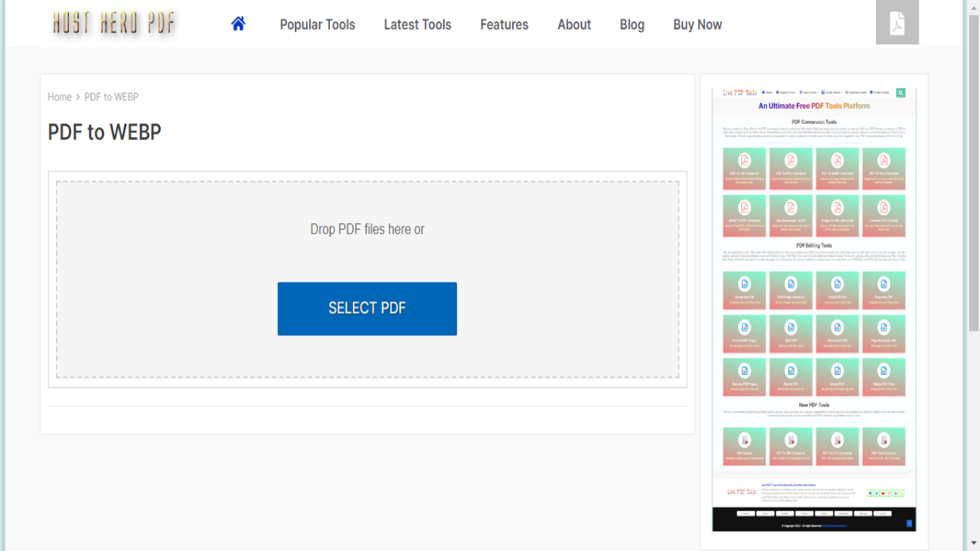Open the Popular Tools menu
980x551 pixels.
[317, 24]
